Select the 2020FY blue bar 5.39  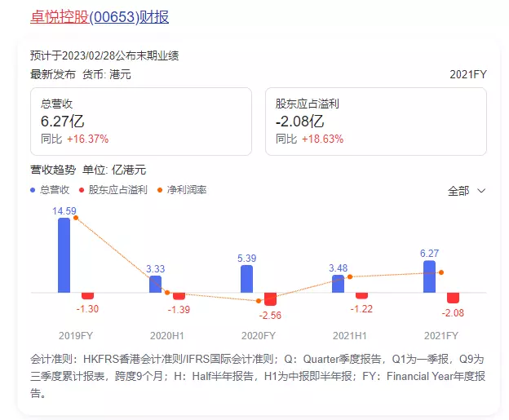[246, 279]
